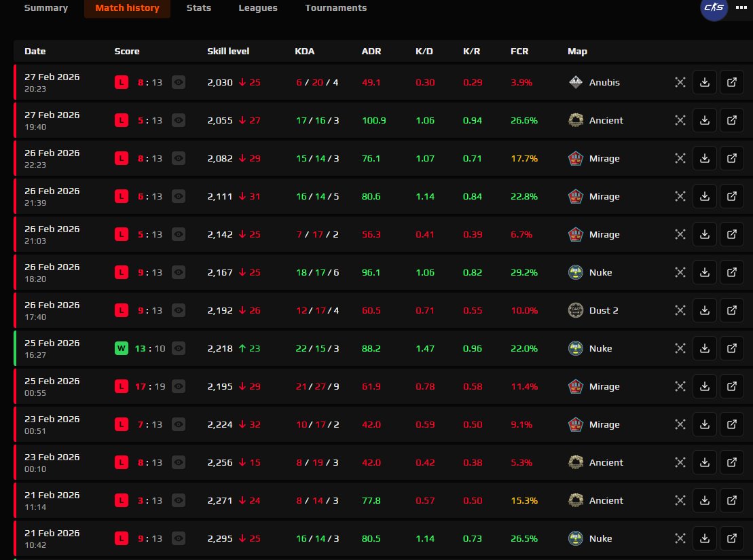Toggle eye icon on 26 Feb 22:23 match
This screenshot has width=753, height=560.
pyautogui.click(x=178, y=158)
